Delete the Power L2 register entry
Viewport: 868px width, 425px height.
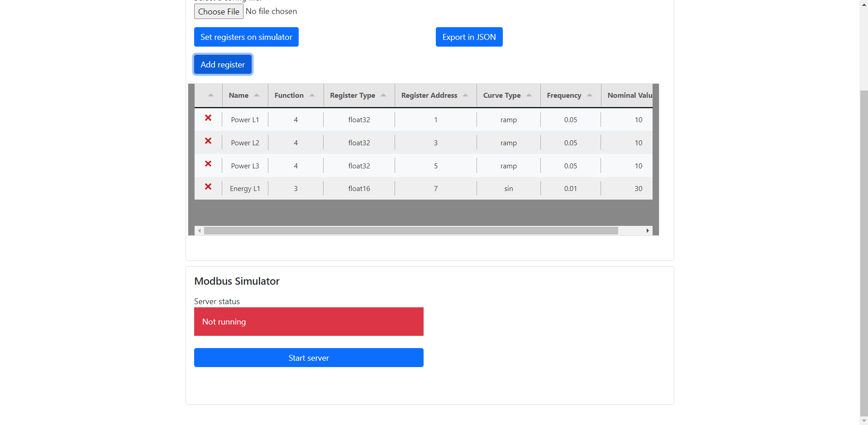tap(208, 141)
